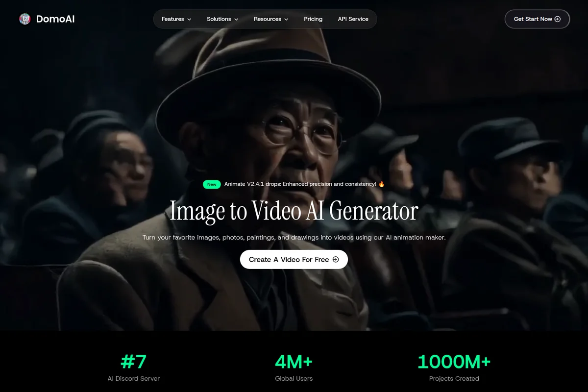Viewport: 588px width, 392px height.
Task: Click Create A Video For Free
Action: click(x=294, y=259)
